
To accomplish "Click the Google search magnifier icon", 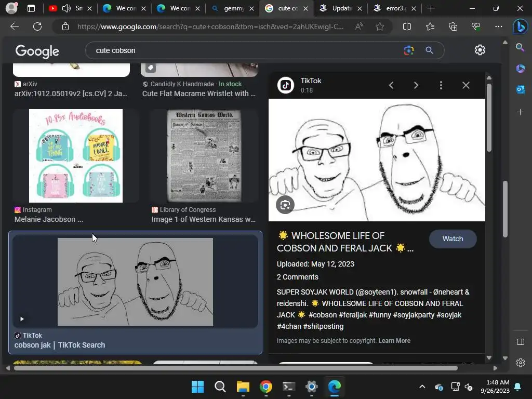I will tap(429, 50).
